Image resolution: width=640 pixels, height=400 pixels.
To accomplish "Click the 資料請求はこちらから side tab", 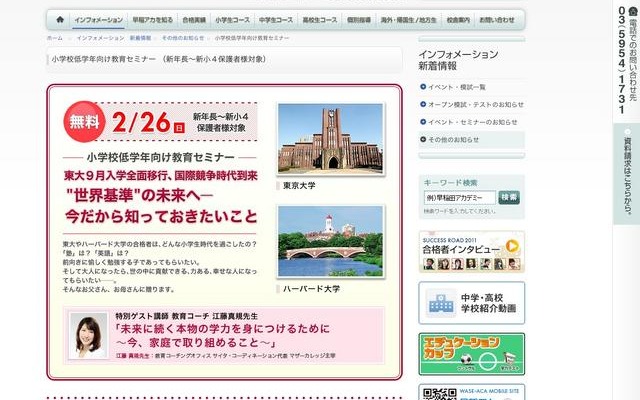I will (627, 174).
